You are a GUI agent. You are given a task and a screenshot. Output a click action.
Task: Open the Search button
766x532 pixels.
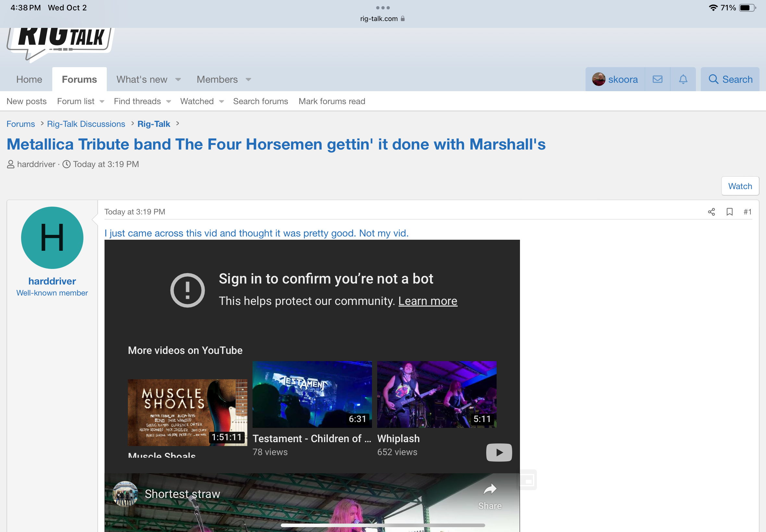click(730, 79)
